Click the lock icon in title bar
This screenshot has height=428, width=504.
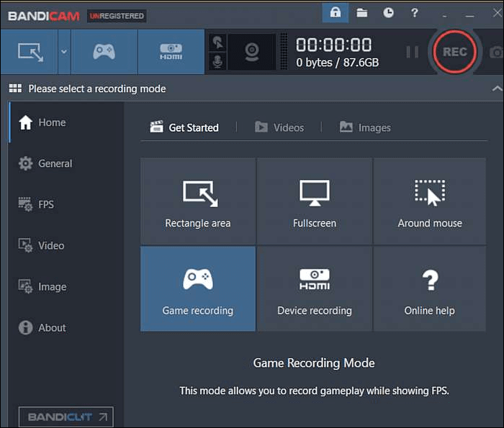(335, 13)
